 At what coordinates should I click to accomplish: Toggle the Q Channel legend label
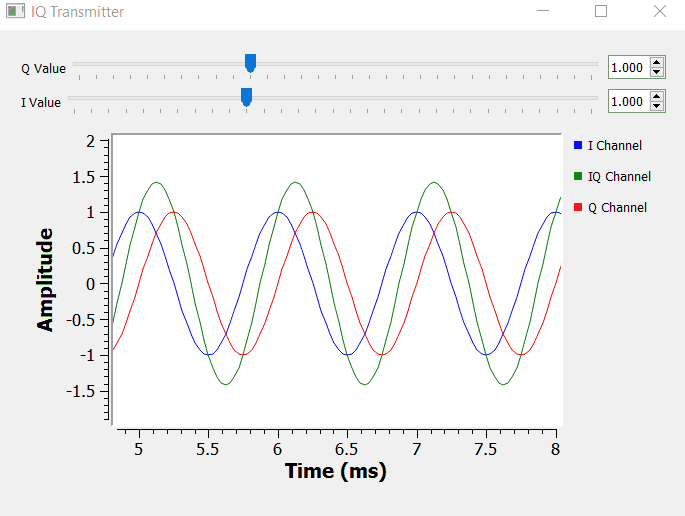[617, 208]
